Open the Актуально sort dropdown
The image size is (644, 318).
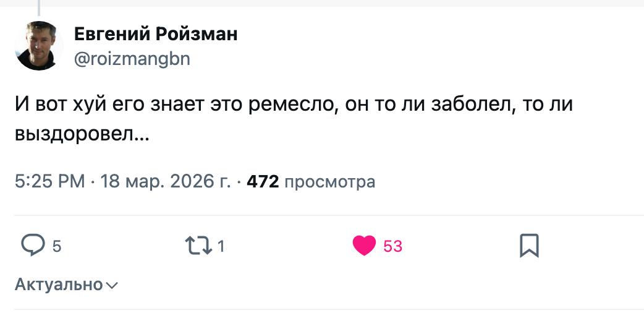59,285
